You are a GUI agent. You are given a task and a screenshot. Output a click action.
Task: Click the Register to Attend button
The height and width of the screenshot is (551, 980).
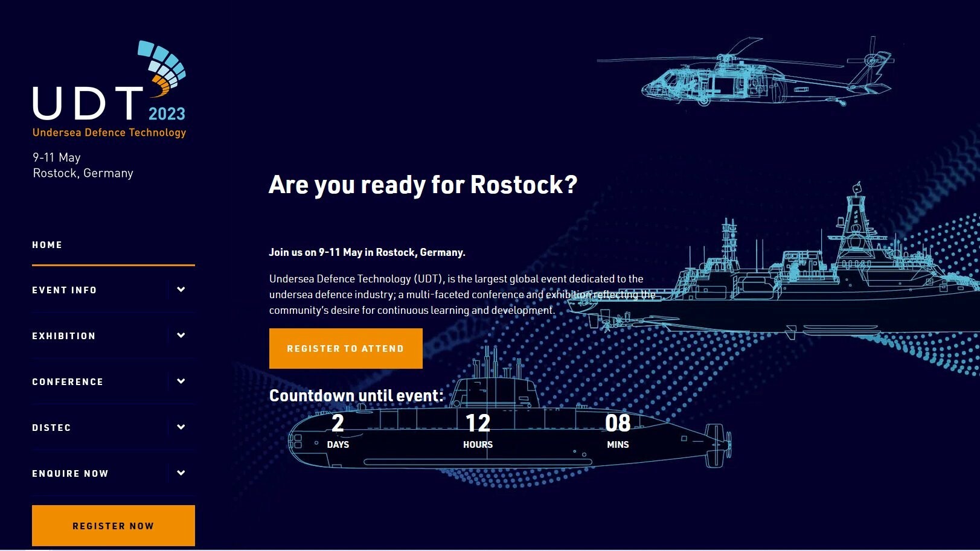[x=345, y=349]
